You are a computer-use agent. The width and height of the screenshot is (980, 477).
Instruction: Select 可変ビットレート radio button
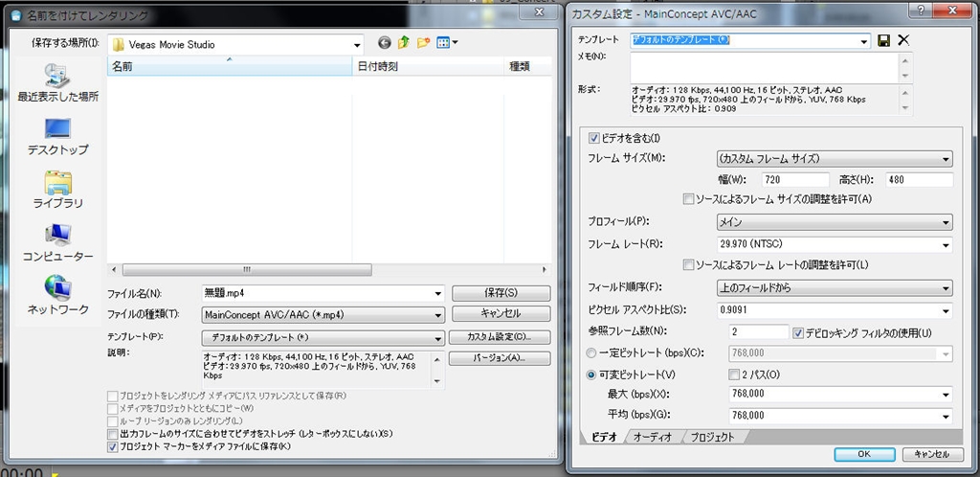pyautogui.click(x=591, y=375)
